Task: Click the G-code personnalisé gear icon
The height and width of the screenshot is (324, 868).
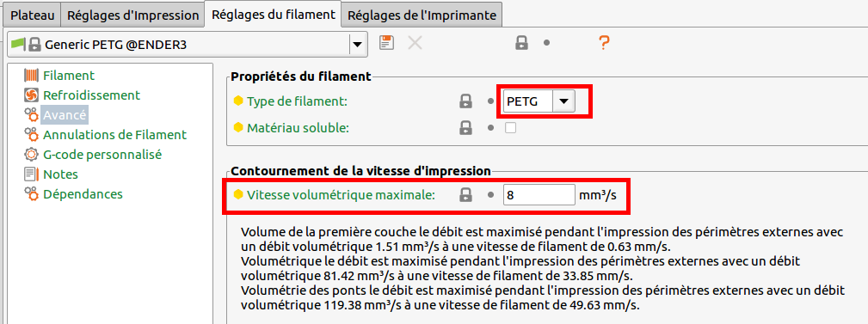Action: (x=32, y=155)
